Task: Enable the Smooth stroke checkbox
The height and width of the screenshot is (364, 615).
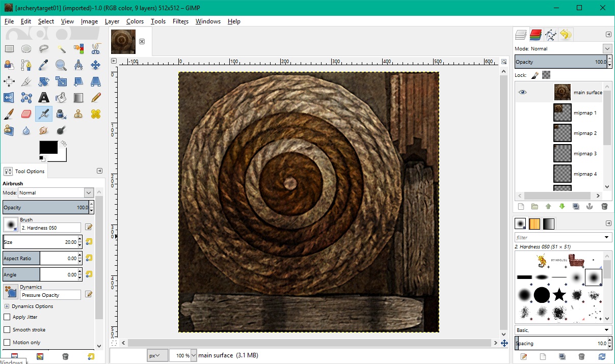Action: coord(7,330)
